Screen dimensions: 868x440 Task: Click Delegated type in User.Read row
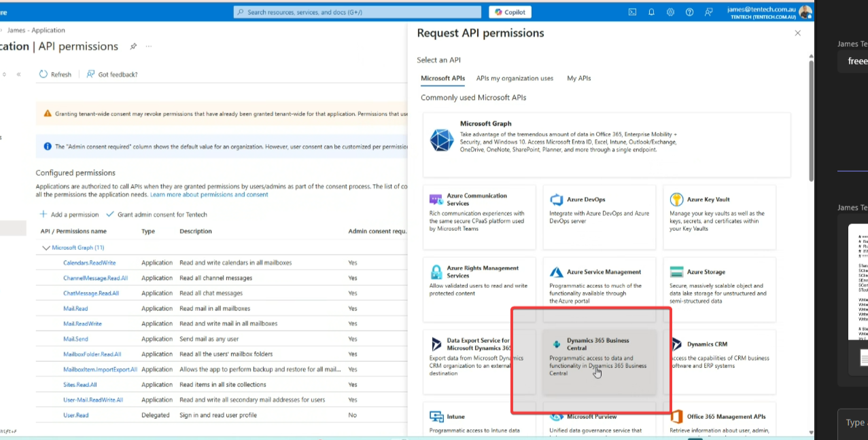[155, 415]
